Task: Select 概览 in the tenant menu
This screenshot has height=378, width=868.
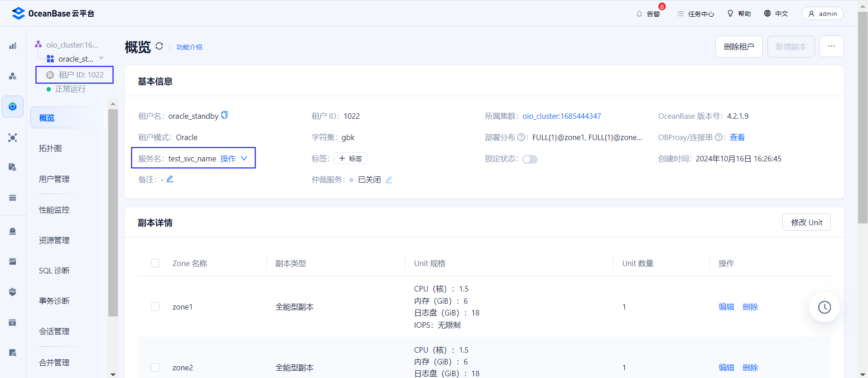Action: pos(69,118)
